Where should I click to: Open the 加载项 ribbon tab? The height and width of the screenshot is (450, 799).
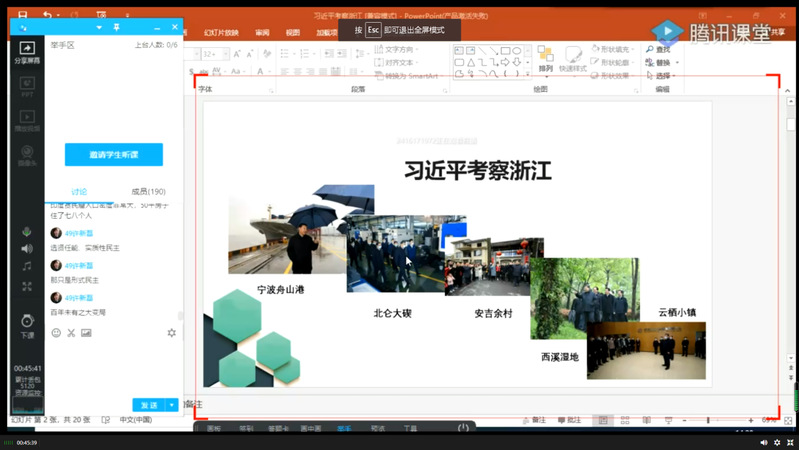pyautogui.click(x=326, y=33)
